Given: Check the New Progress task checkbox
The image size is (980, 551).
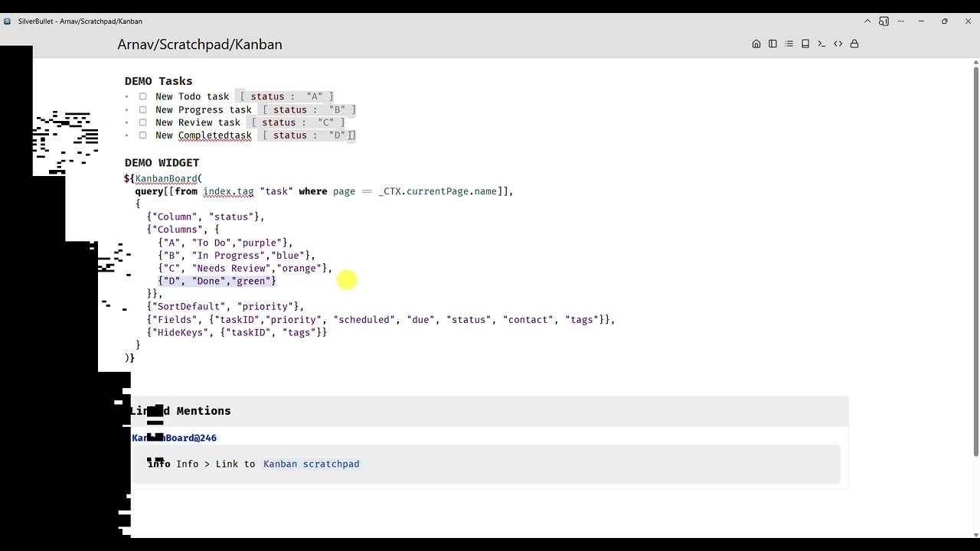Looking at the screenshot, I should (x=143, y=109).
